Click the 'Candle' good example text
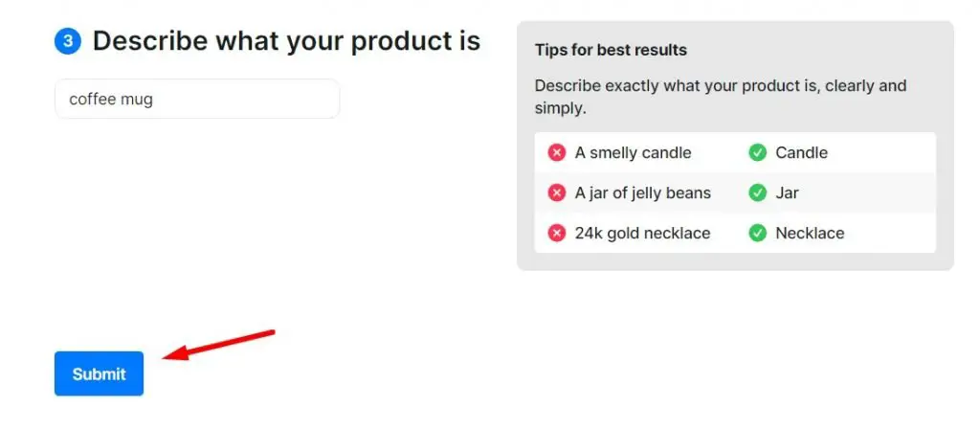The width and height of the screenshot is (980, 429). [801, 152]
